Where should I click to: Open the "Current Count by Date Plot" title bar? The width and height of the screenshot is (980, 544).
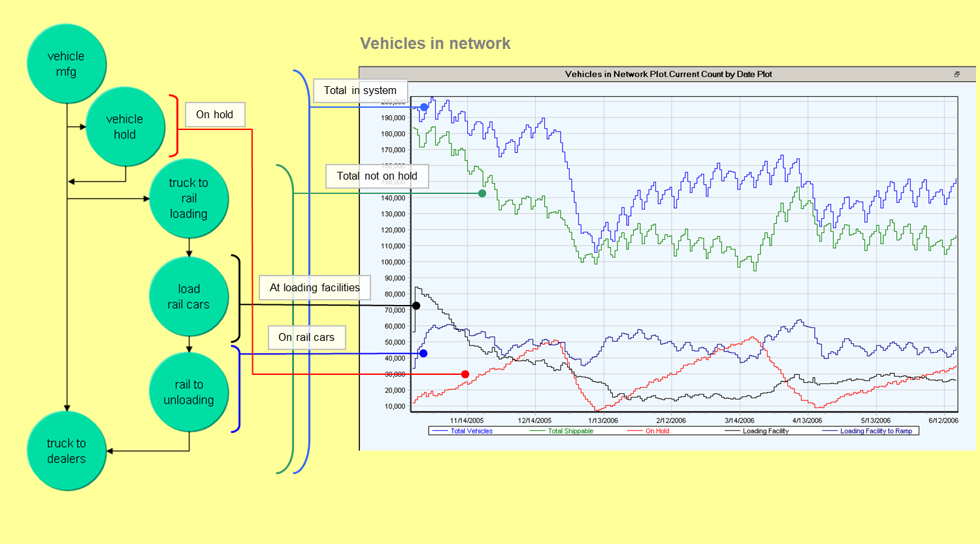click(x=668, y=74)
